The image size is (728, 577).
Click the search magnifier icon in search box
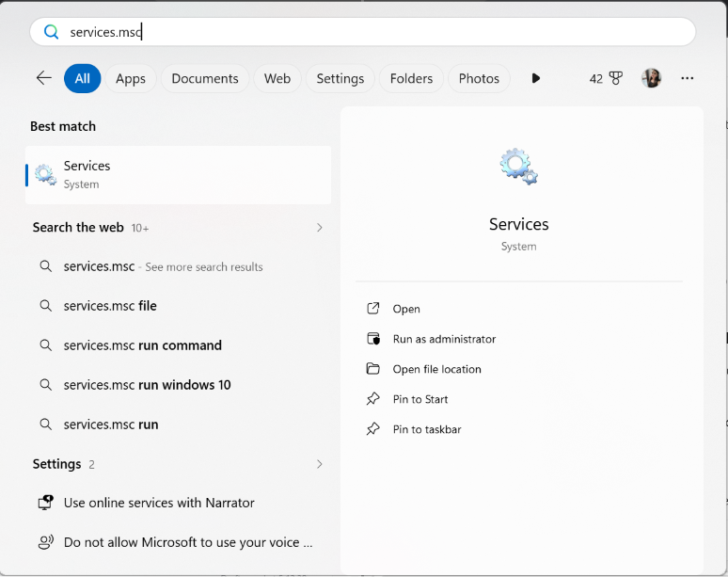point(51,32)
